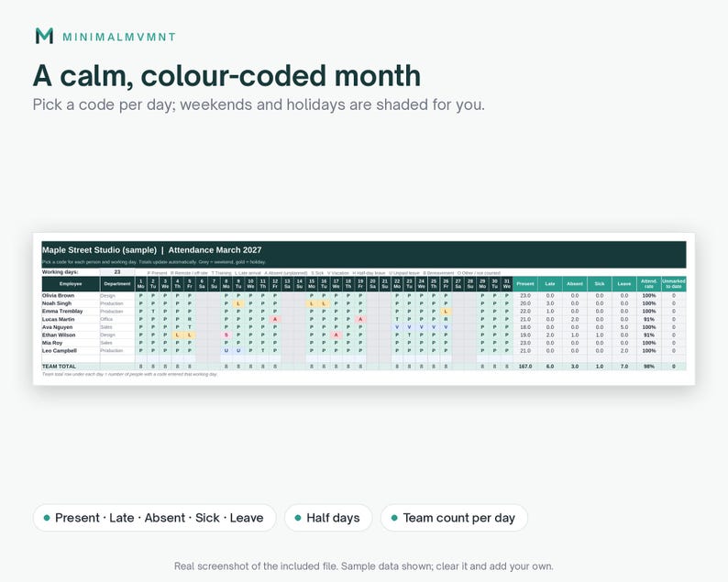
Task: Select the Mia Roy employee name
Action: click(x=52, y=343)
